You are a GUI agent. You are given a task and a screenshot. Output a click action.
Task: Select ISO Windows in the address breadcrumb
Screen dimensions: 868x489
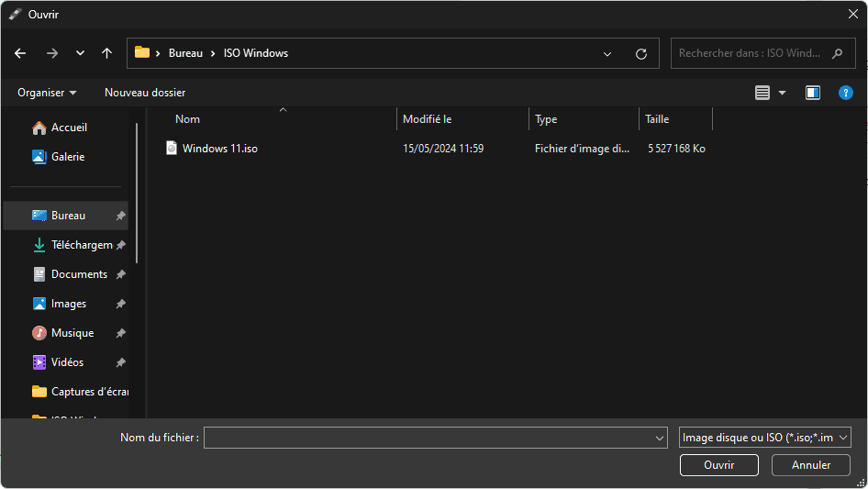(x=256, y=53)
